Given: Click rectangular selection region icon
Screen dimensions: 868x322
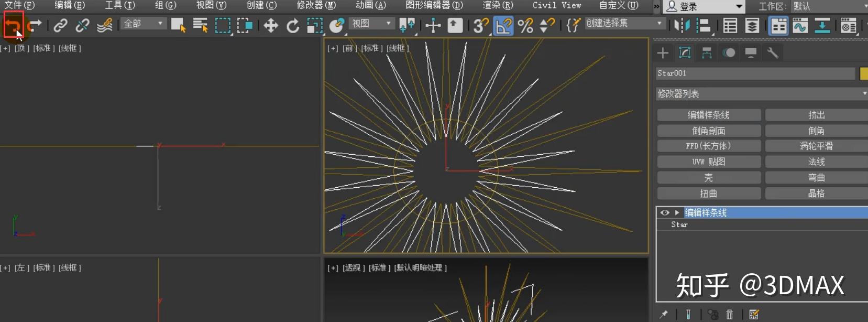Looking at the screenshot, I should click(x=223, y=25).
